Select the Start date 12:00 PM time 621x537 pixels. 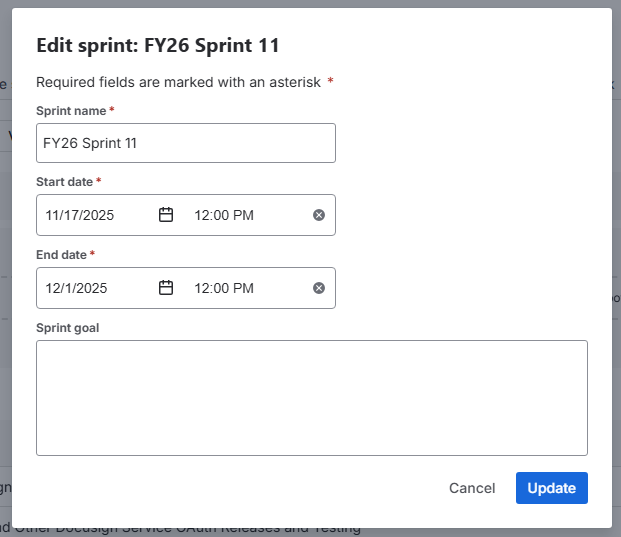tap(223, 215)
